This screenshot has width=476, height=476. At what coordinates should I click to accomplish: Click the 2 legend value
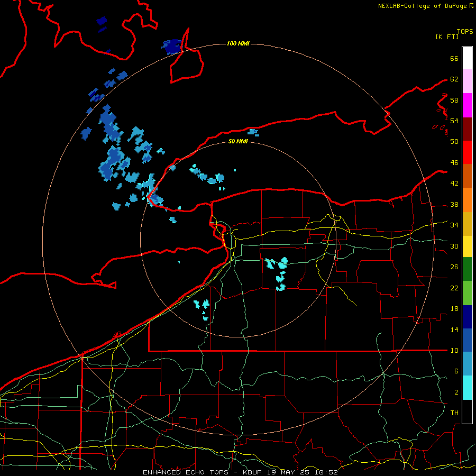(x=456, y=392)
